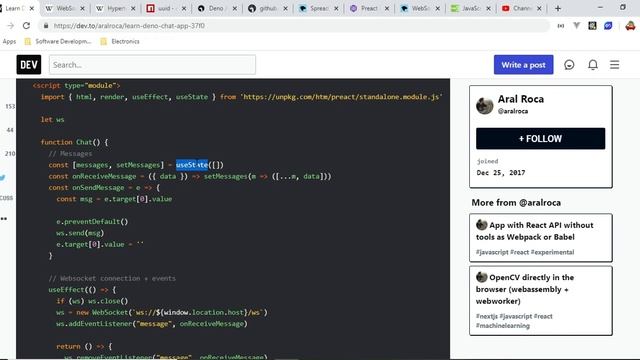Click Aral Roca's profile avatar

point(484,105)
